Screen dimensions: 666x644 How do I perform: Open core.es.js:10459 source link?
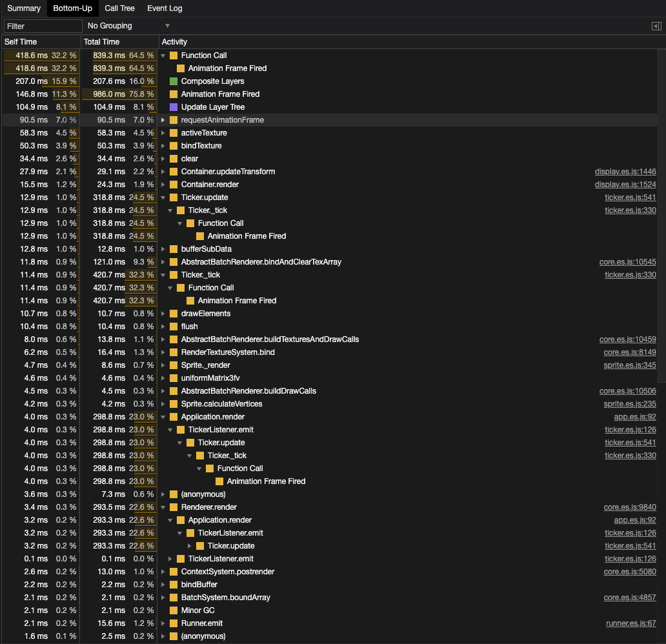pyautogui.click(x=627, y=339)
